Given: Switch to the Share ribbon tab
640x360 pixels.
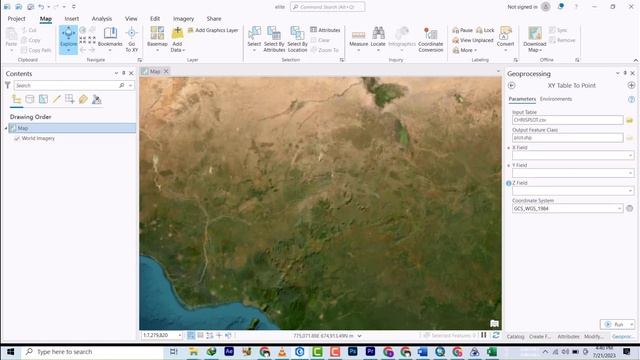Looking at the screenshot, I should [x=214, y=19].
